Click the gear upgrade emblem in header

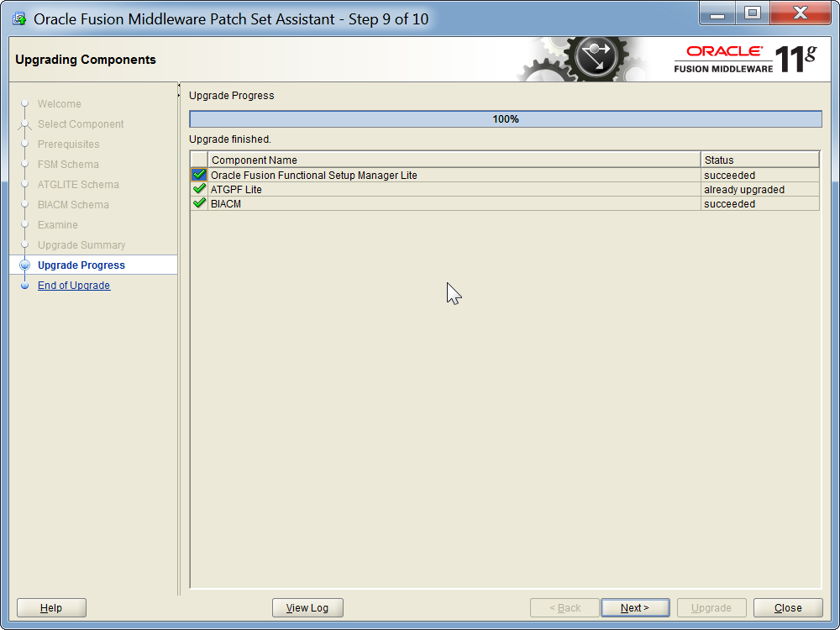tap(596, 57)
